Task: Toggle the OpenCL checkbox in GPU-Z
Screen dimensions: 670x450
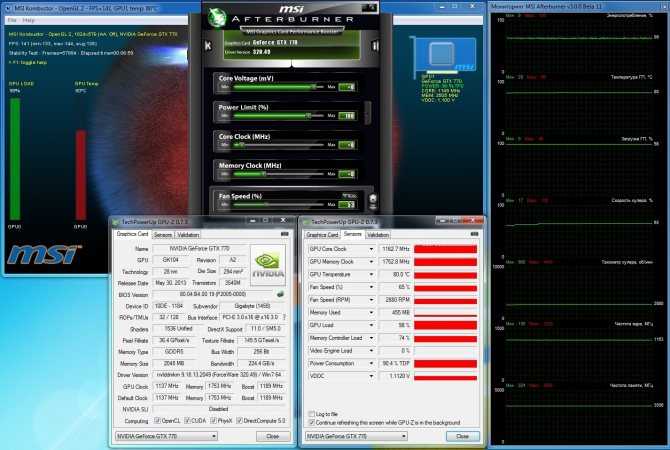Action: [x=157, y=421]
